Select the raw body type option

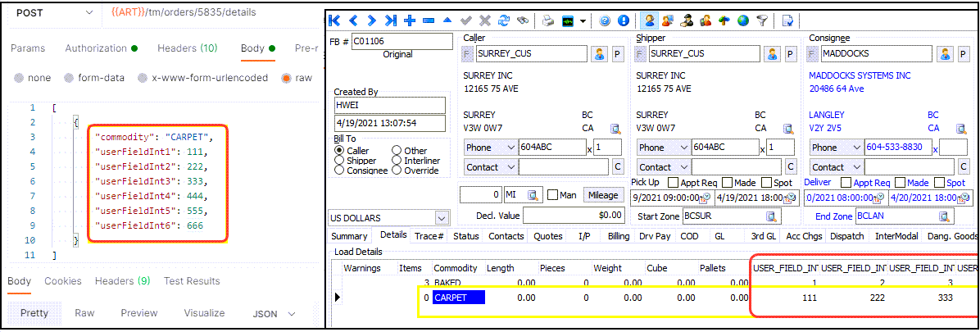point(287,79)
